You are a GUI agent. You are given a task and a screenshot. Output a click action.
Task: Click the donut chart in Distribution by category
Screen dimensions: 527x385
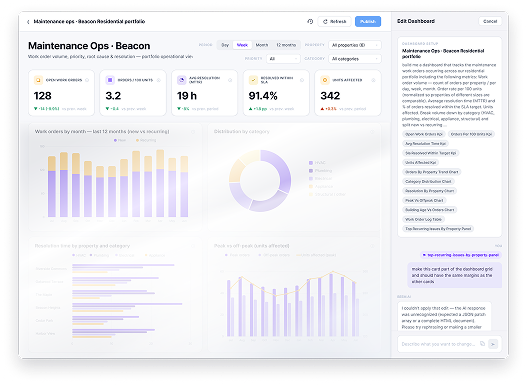pos(260,181)
